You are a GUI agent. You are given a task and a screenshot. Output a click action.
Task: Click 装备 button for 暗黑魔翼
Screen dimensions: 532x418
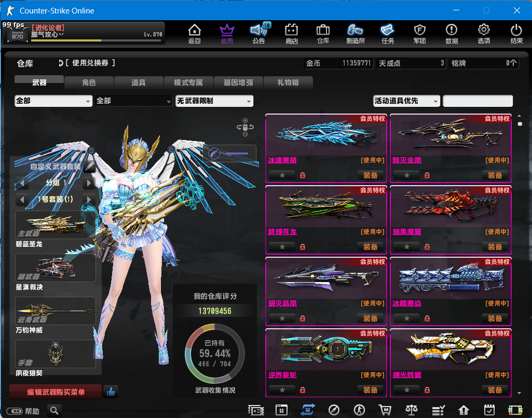pyautogui.click(x=495, y=247)
